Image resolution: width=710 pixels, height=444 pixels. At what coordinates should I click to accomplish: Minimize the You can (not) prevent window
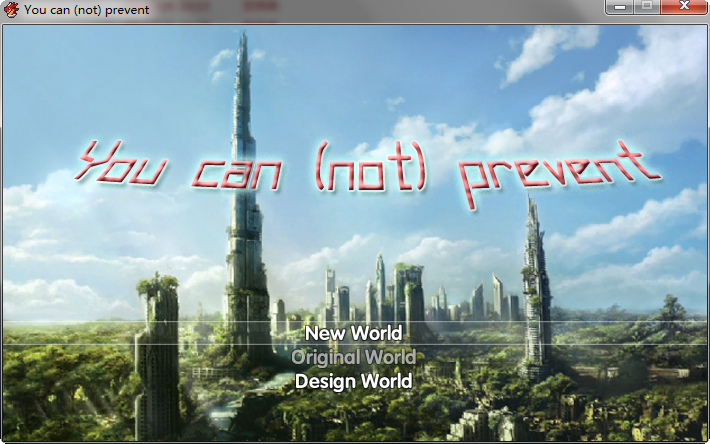point(620,7)
